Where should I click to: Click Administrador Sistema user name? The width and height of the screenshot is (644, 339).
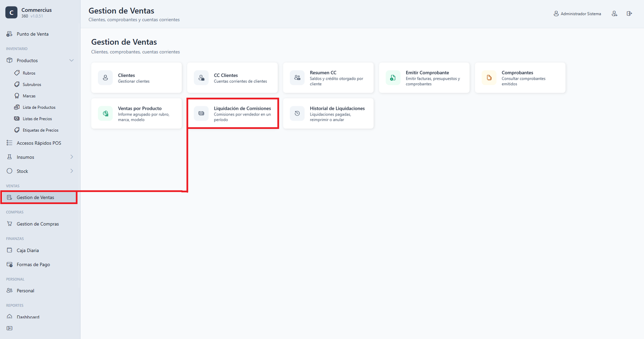[581, 14]
